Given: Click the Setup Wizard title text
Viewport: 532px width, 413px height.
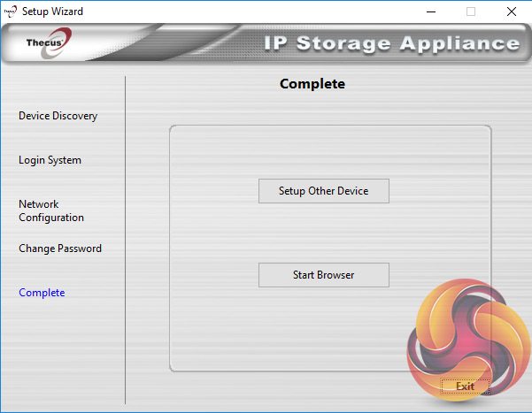Looking at the screenshot, I should (52, 11).
